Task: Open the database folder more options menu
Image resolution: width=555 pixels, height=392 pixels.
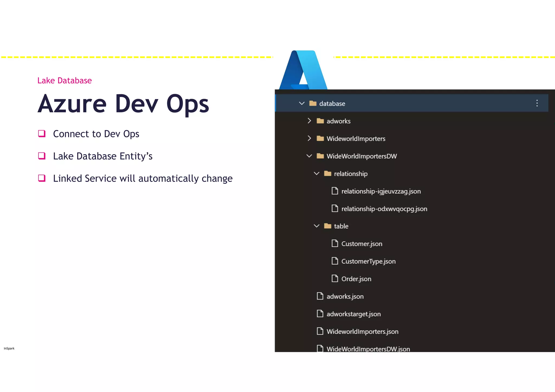Action: click(x=537, y=103)
